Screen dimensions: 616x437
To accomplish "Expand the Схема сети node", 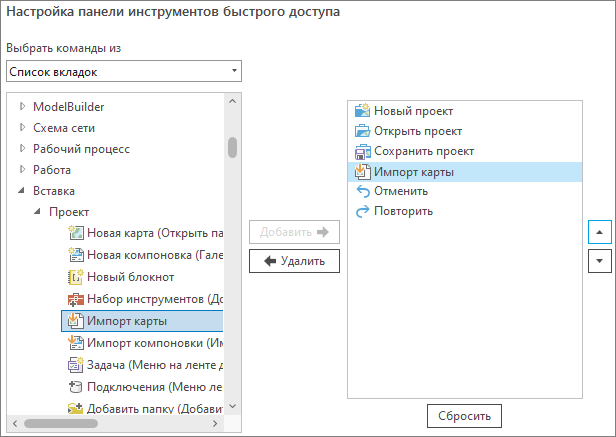I will click(23, 128).
